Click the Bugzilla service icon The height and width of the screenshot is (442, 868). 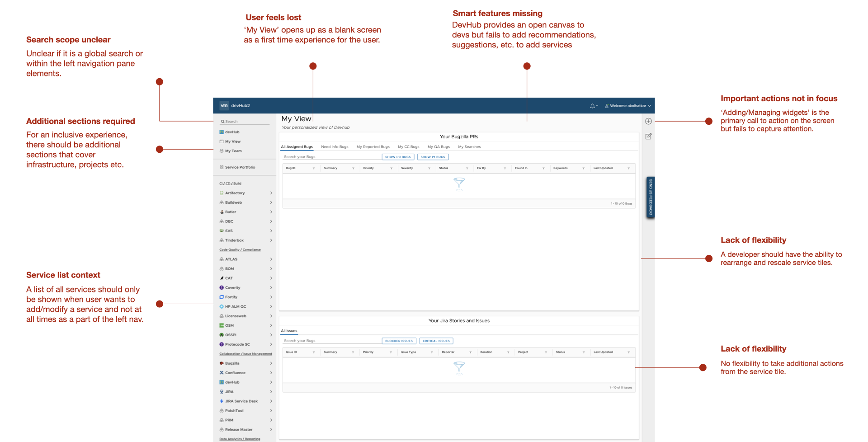pyautogui.click(x=221, y=363)
